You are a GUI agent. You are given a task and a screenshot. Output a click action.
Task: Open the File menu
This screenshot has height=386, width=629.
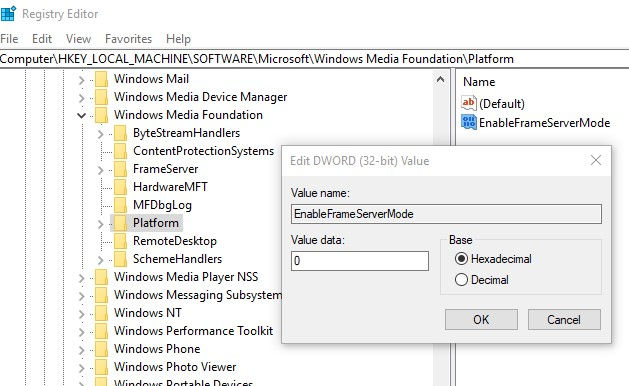tap(9, 39)
